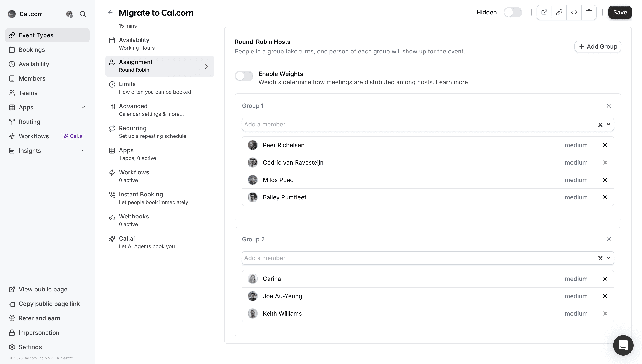Toggle the Hidden switch
This screenshot has height=364, width=642.
tap(513, 13)
